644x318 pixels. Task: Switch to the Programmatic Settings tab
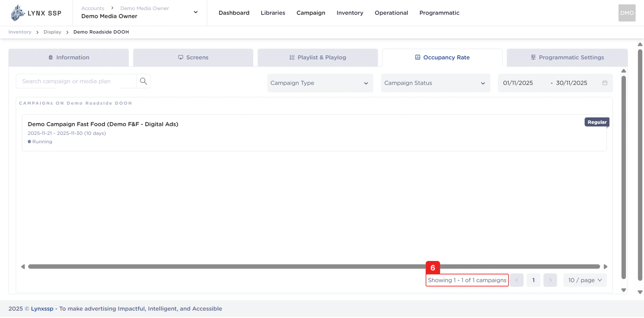pyautogui.click(x=567, y=57)
